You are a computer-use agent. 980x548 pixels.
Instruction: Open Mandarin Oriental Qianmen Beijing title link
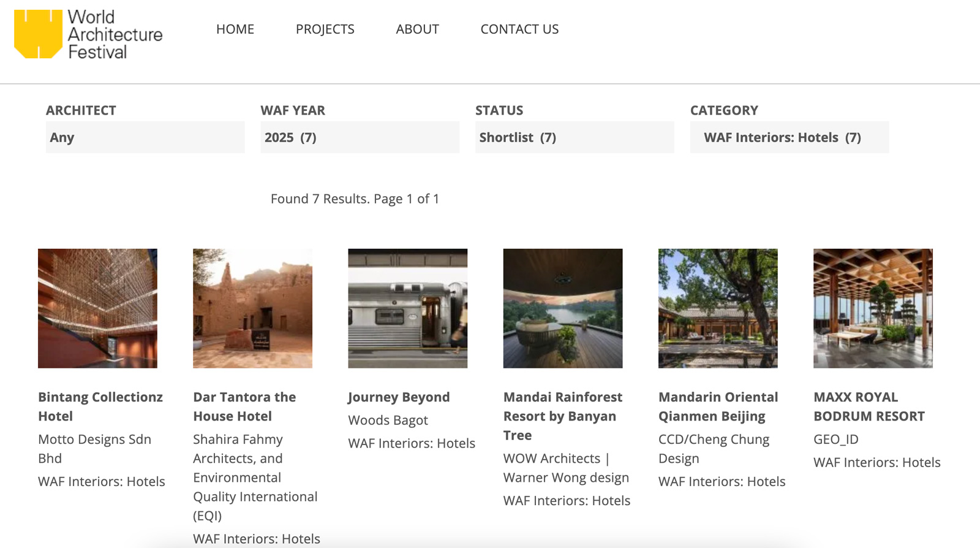click(x=718, y=406)
